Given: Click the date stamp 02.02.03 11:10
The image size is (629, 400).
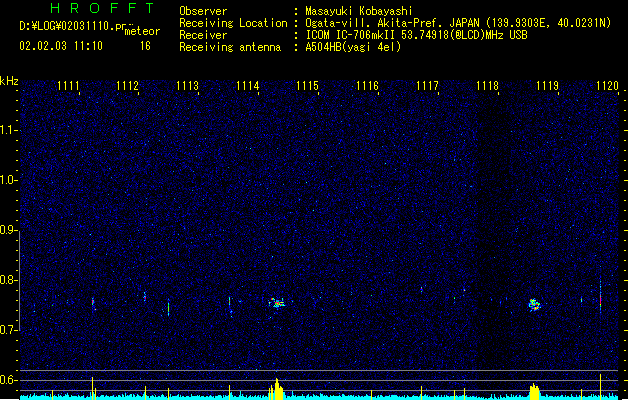Looking at the screenshot, I should 61,46.
